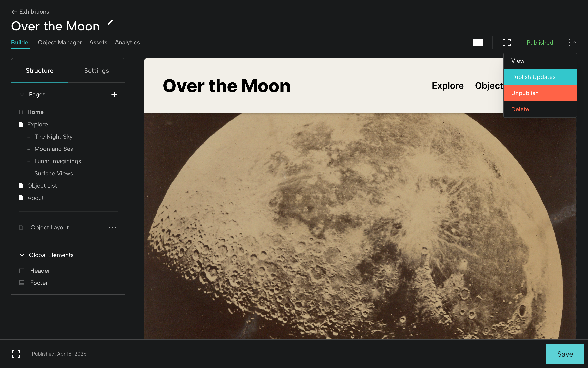Screen dimensions: 588x368
Task: Open the Surface Views subpage
Action: click(x=54, y=173)
